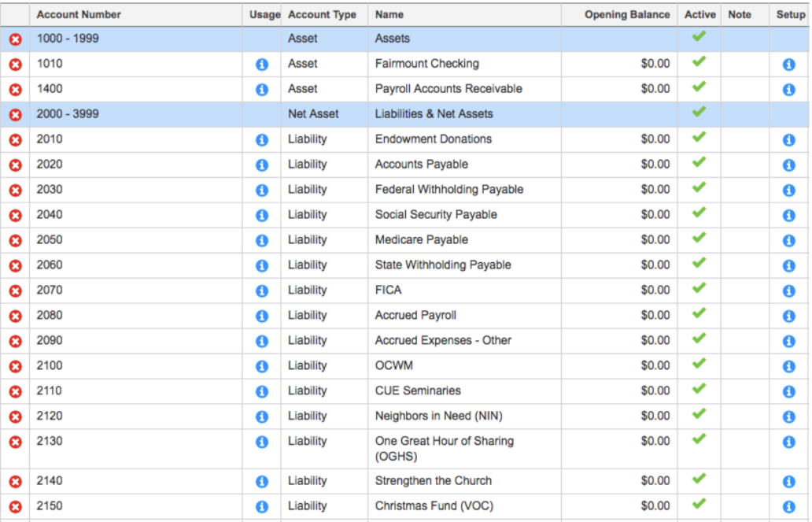The image size is (812, 522).
Task: Show usage info for OCWM account
Action: tap(262, 366)
